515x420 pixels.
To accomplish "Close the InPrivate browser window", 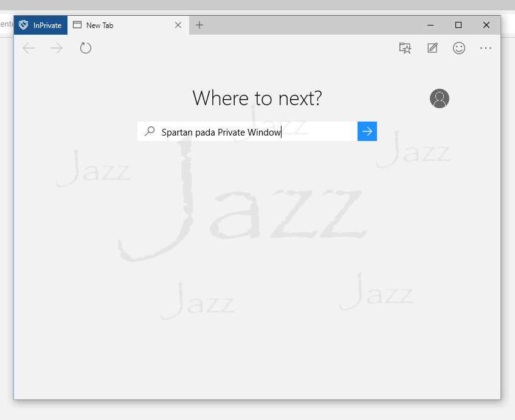I will [x=486, y=25].
